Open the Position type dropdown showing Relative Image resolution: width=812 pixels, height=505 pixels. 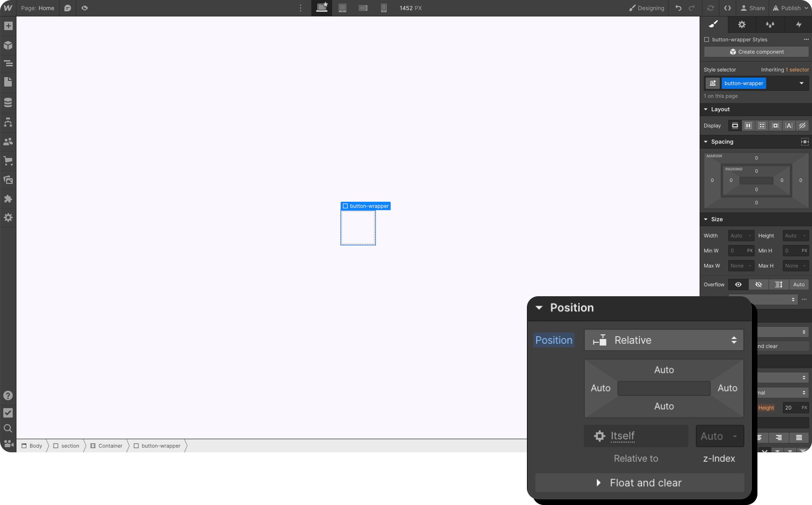pyautogui.click(x=663, y=340)
